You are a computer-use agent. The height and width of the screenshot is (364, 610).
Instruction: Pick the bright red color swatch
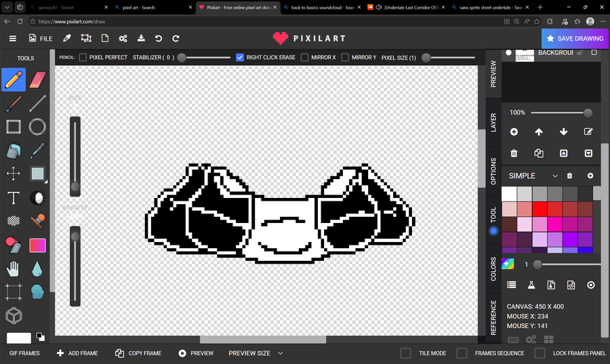(540, 209)
